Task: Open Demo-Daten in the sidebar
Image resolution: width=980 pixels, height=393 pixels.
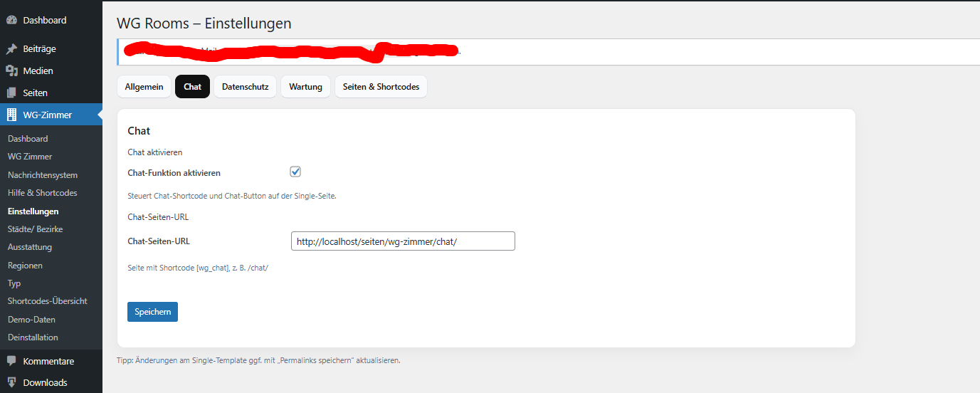Action: pos(31,320)
